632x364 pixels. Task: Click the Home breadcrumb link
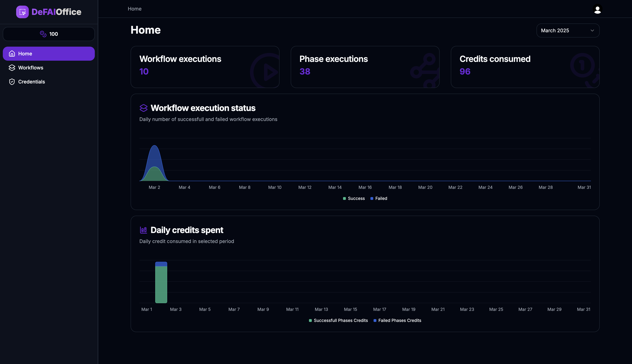[x=134, y=9]
